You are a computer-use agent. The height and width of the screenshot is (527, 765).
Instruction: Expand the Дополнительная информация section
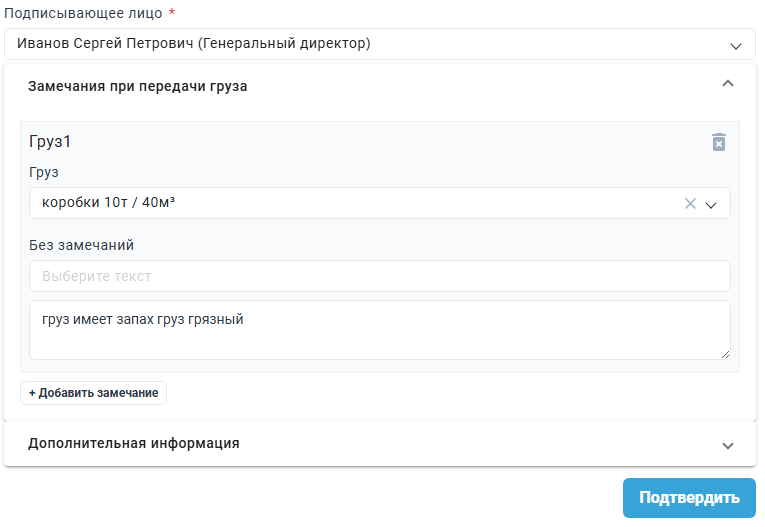click(x=727, y=446)
